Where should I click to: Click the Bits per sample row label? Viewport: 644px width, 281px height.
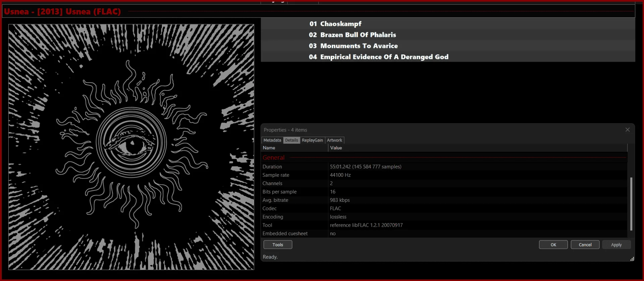pos(279,192)
